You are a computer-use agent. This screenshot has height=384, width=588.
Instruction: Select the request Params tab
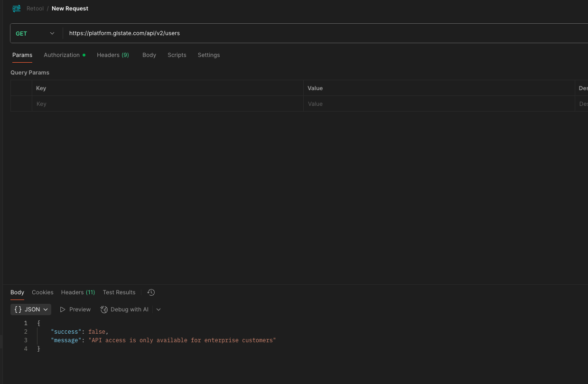22,55
